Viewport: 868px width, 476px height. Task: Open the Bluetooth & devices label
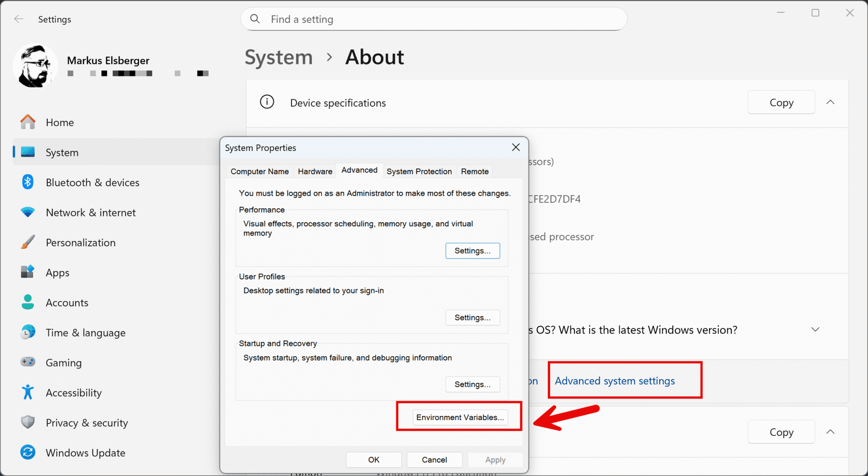(93, 183)
